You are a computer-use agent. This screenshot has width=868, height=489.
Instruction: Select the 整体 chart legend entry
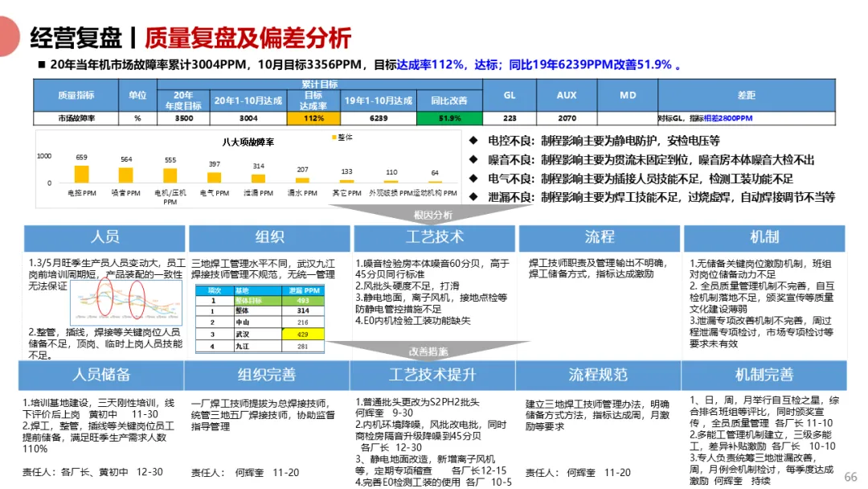pos(342,138)
